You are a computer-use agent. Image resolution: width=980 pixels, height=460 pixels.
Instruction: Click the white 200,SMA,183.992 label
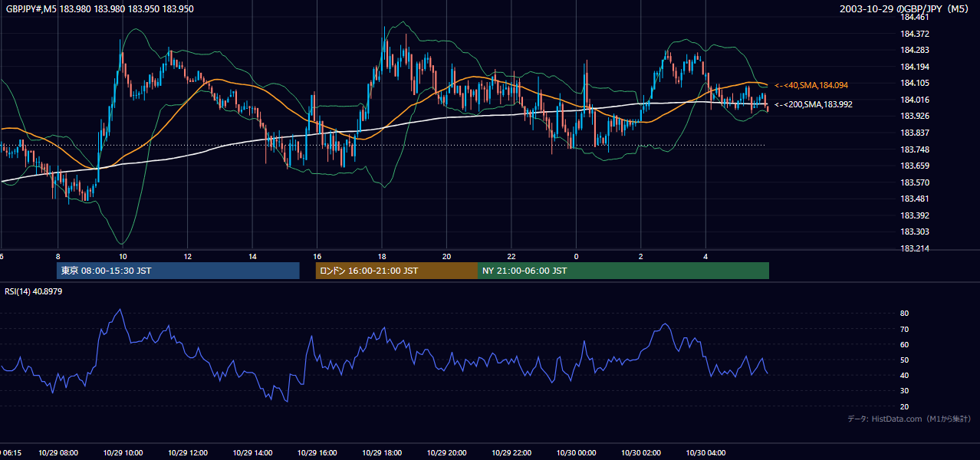click(x=813, y=104)
